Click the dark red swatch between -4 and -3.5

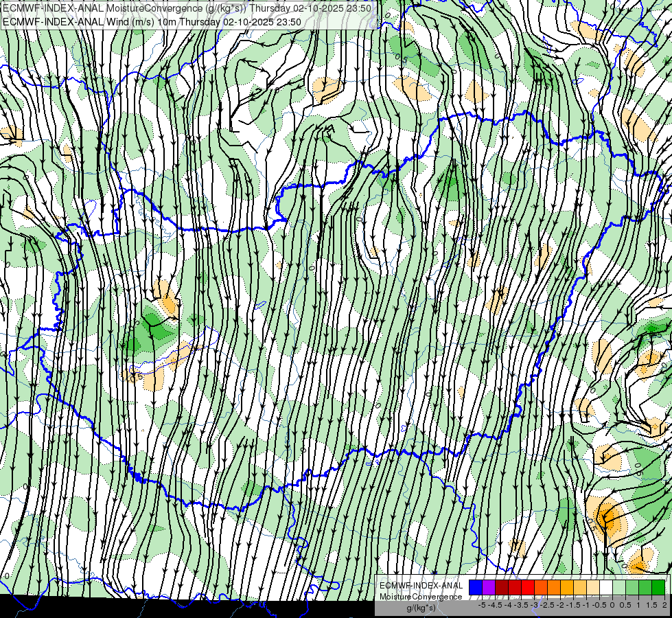(x=515, y=588)
